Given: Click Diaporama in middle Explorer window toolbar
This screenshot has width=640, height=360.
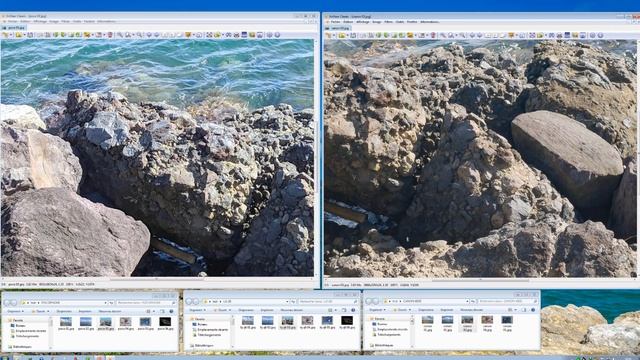Looking at the screenshot, I should coord(246,310).
